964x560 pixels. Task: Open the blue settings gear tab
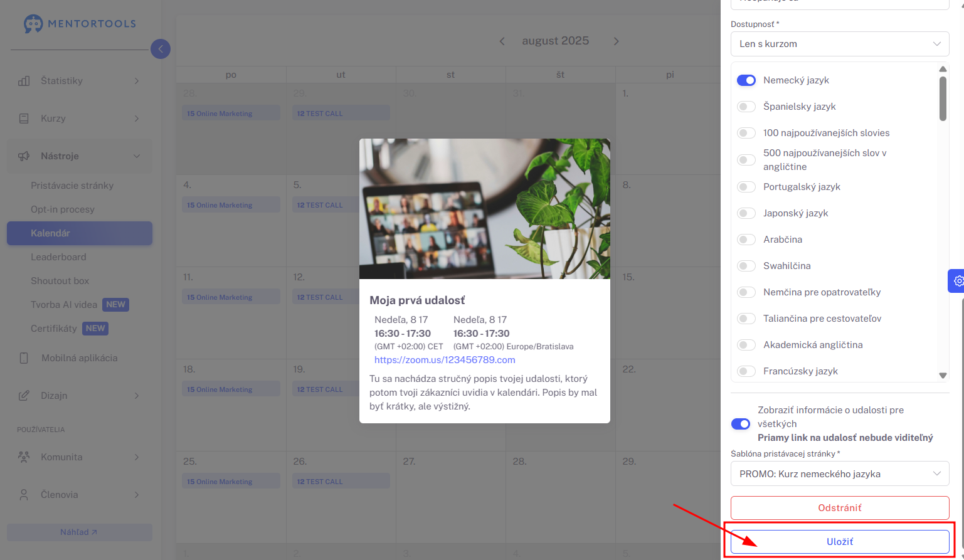956,281
